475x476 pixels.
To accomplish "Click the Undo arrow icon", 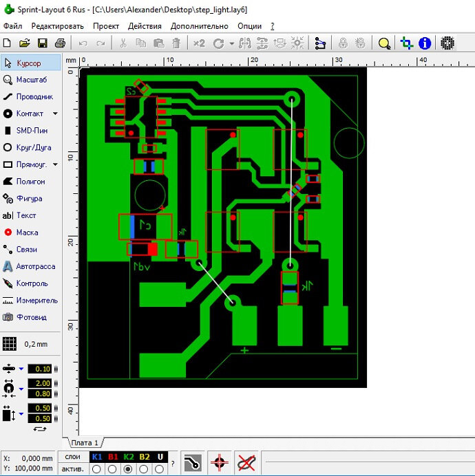I will tap(83, 43).
